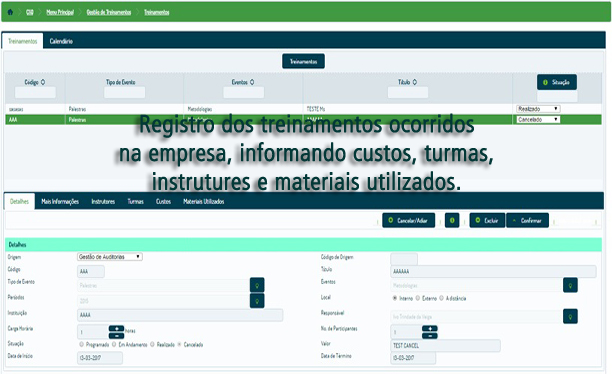Select the Cancelado radio button
The width and height of the screenshot is (612, 374).
click(180, 344)
